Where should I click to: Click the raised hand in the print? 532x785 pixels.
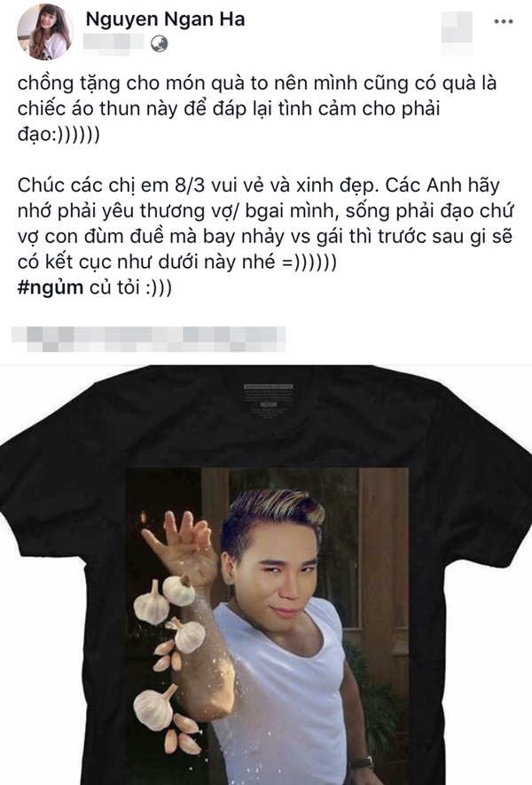tap(184, 546)
